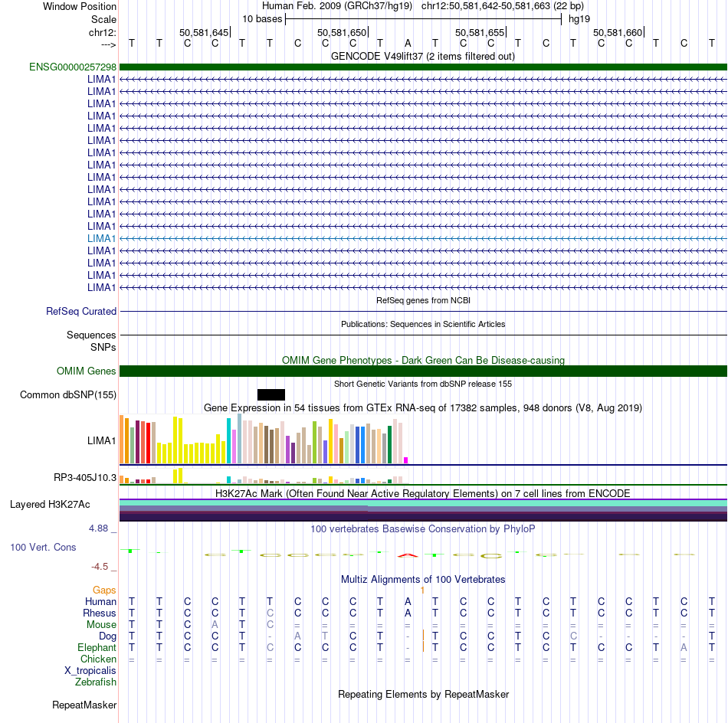Viewport: 728px width, 723px height.
Task: Open RefSeq genes from NCBI title
Action: [x=423, y=300]
